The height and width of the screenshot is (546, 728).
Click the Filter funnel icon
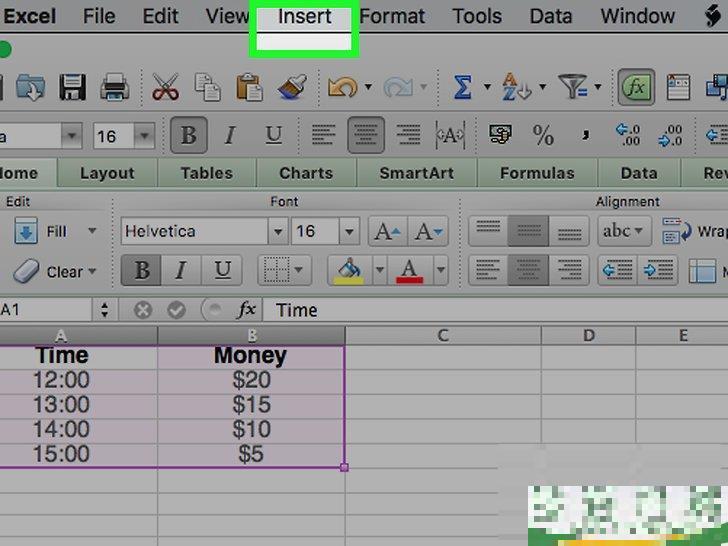572,88
